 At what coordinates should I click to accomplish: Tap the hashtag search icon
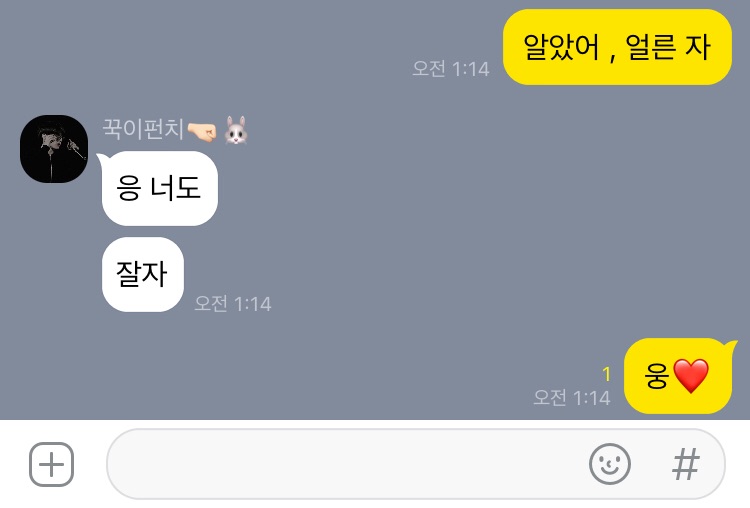pos(686,464)
